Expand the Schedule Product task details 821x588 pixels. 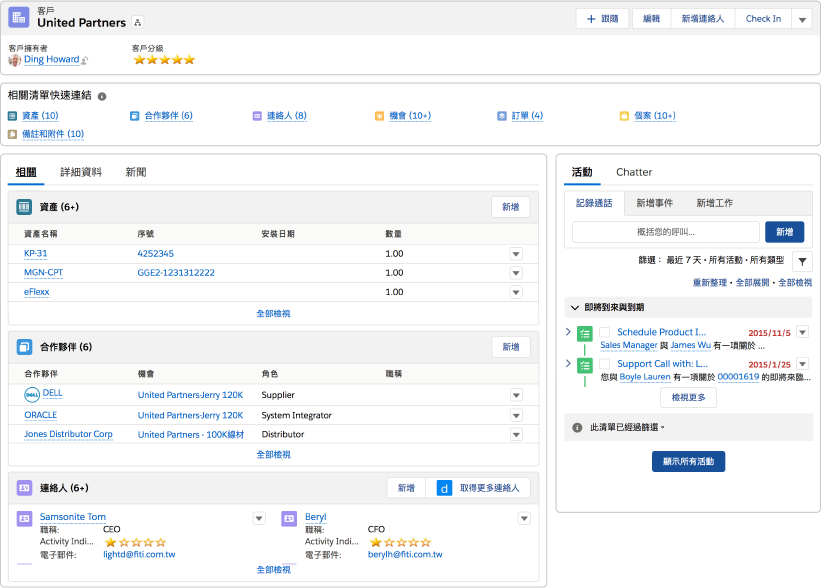[568, 332]
